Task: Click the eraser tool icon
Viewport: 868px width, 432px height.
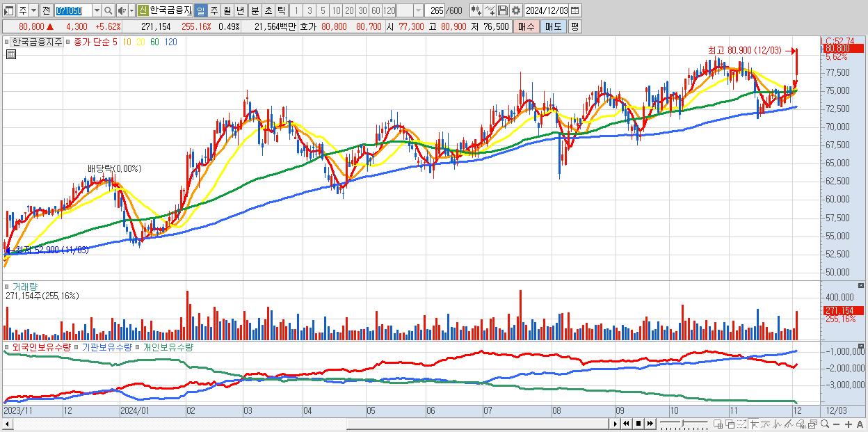Action: point(801,424)
